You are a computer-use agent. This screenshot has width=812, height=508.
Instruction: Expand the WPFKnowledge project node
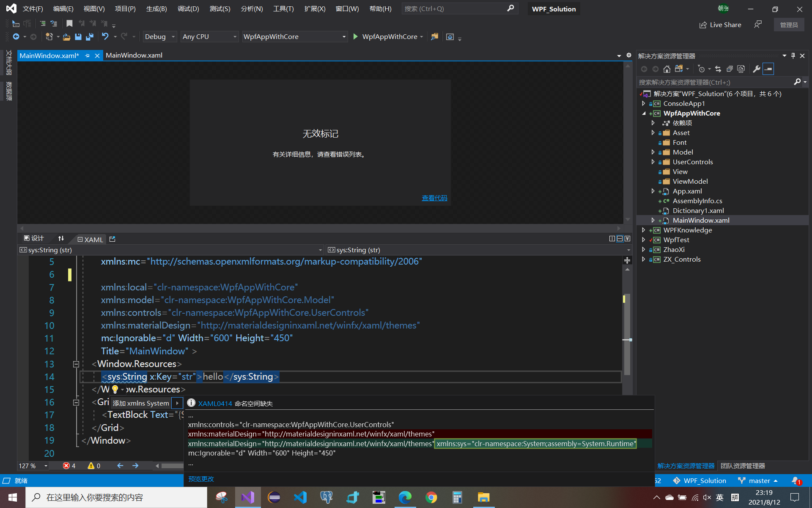click(x=644, y=230)
